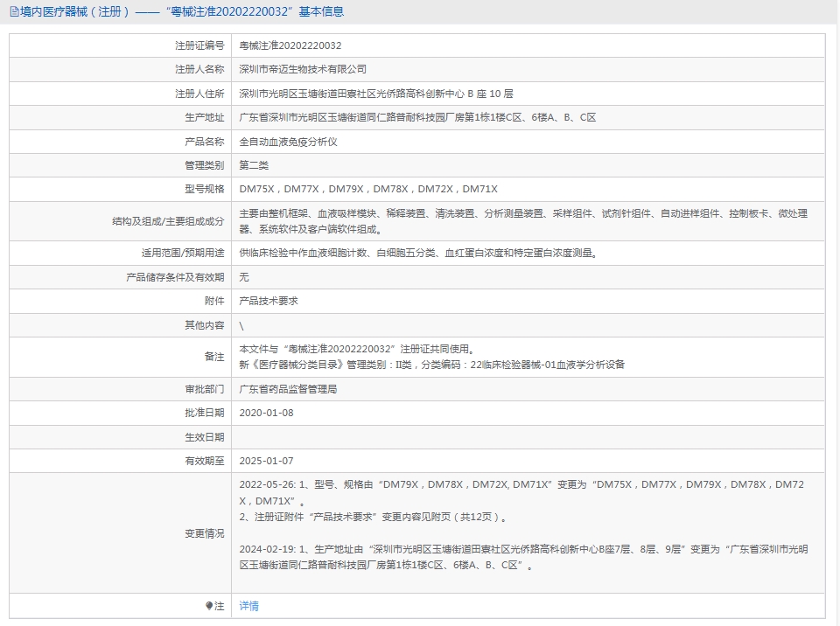Select storage condition value 无
Image resolution: width=840 pixels, height=626 pixels.
click(x=244, y=277)
